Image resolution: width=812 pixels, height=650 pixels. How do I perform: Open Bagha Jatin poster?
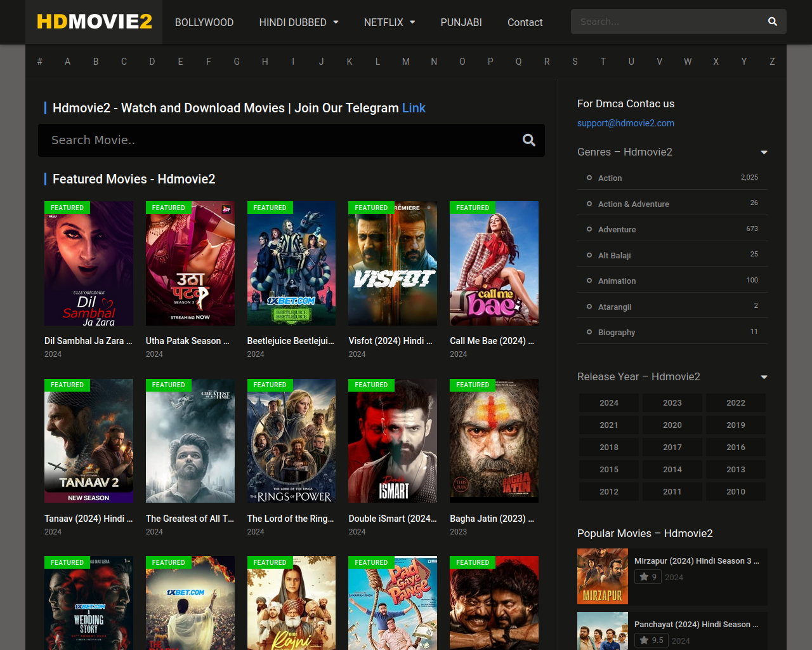[x=494, y=441]
